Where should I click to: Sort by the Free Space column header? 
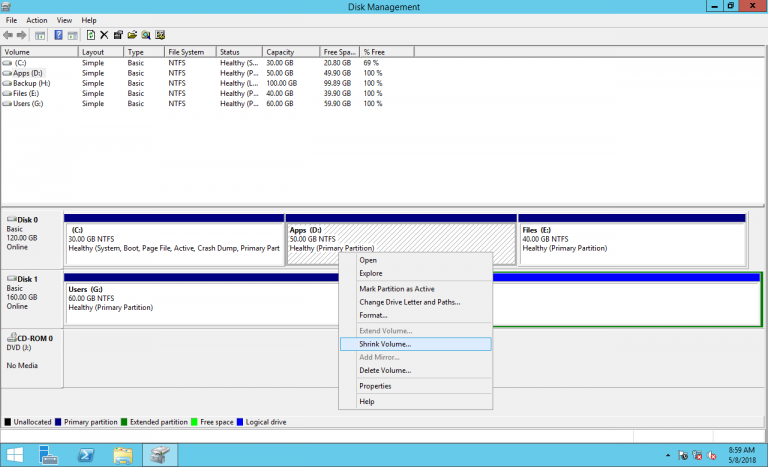click(340, 52)
